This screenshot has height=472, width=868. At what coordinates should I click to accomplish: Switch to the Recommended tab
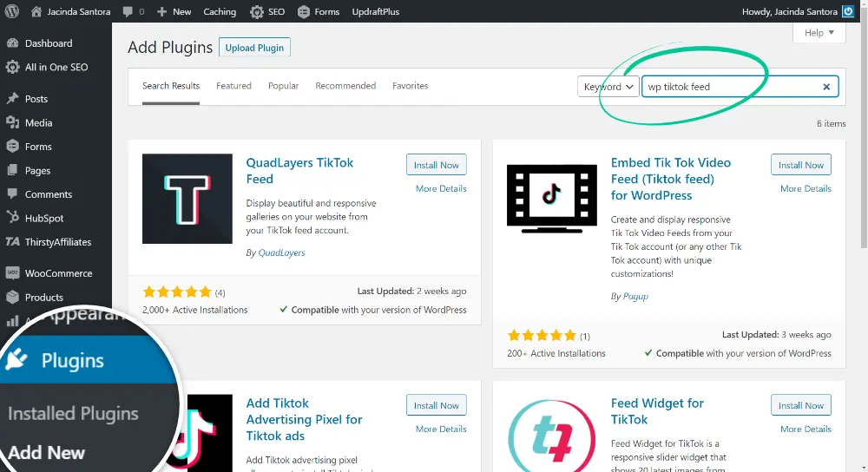click(x=345, y=86)
